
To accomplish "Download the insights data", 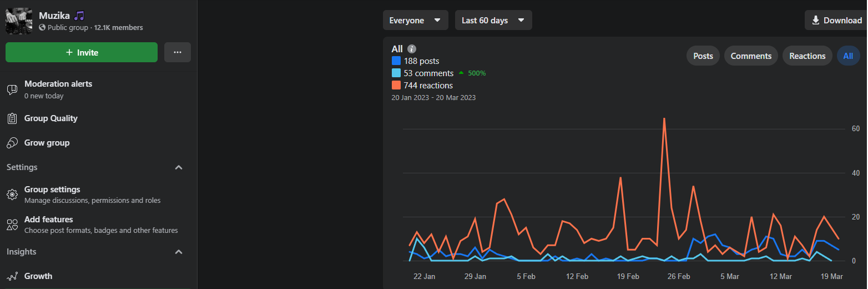I will [836, 21].
